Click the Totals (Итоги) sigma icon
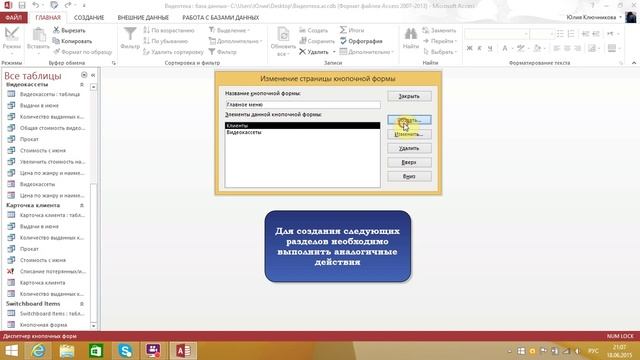 [343, 30]
